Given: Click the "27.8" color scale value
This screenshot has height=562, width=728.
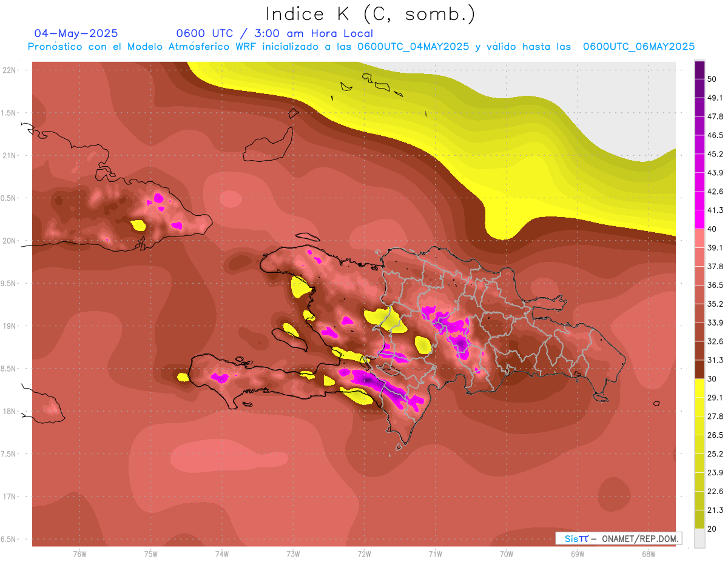Looking at the screenshot, I should coord(715,416).
